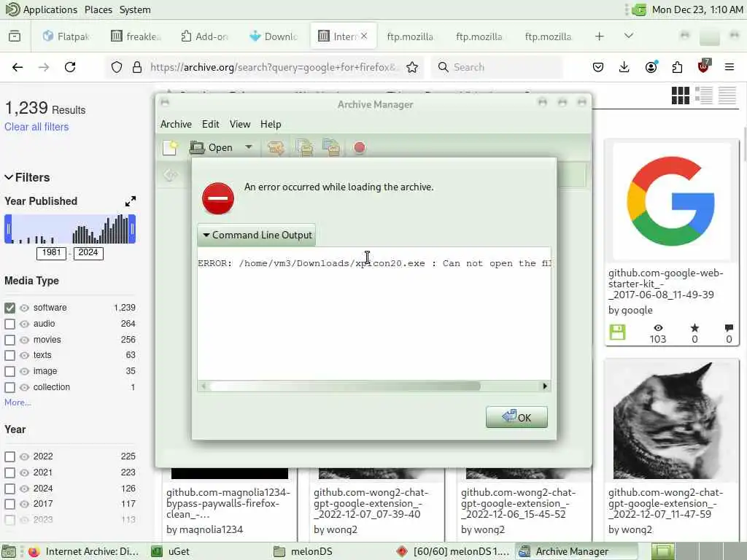This screenshot has width=747, height=560.
Task: Switch to the Downlo tab
Action: [274, 36]
